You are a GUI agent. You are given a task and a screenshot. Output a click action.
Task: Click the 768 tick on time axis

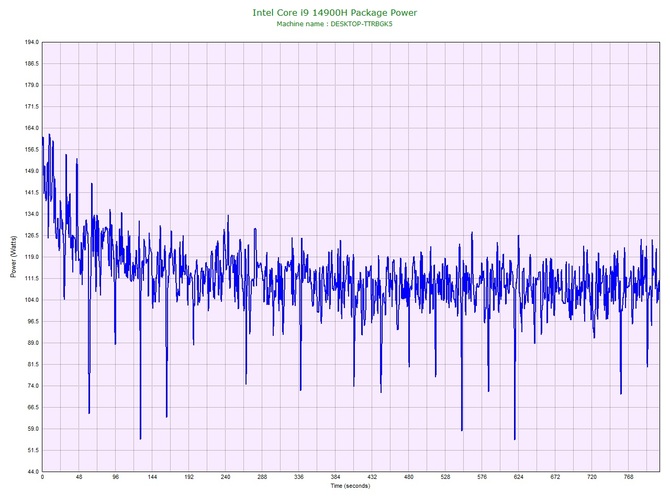coord(629,477)
